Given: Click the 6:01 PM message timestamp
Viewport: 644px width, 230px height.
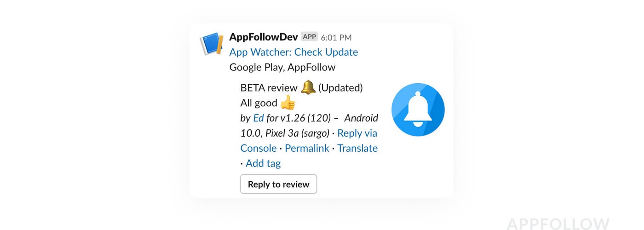Looking at the screenshot, I should tap(336, 37).
